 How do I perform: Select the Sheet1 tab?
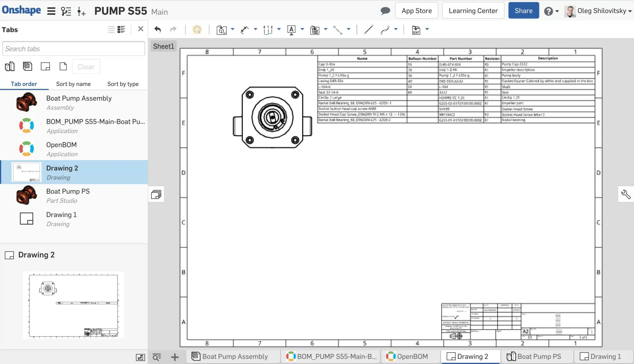(x=163, y=46)
